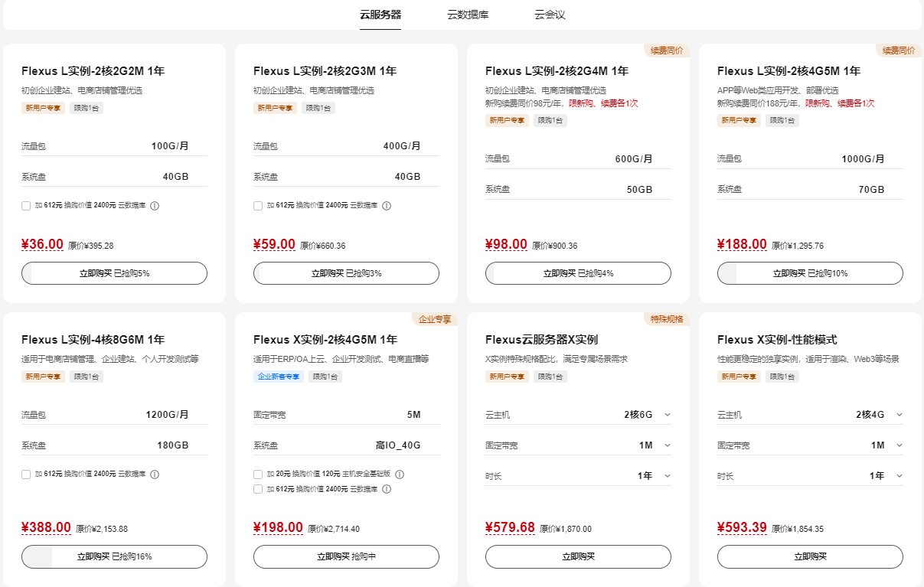Click info icon beside Flexus X 云数据库 add-on
The height and width of the screenshot is (587, 924).
tap(387, 489)
